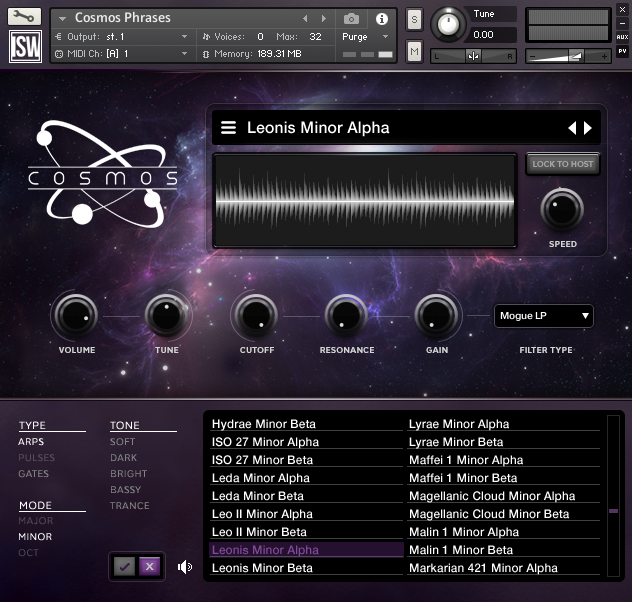
Task: Enable the LOCK TO HOST button
Action: click(x=562, y=164)
